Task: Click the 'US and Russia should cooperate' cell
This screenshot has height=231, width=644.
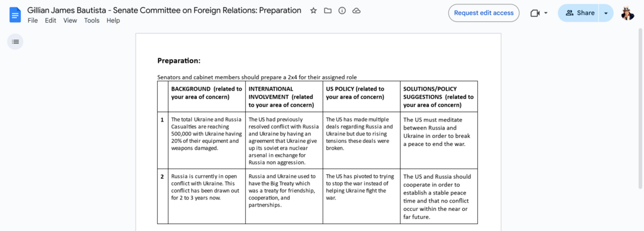Action: coord(438,196)
